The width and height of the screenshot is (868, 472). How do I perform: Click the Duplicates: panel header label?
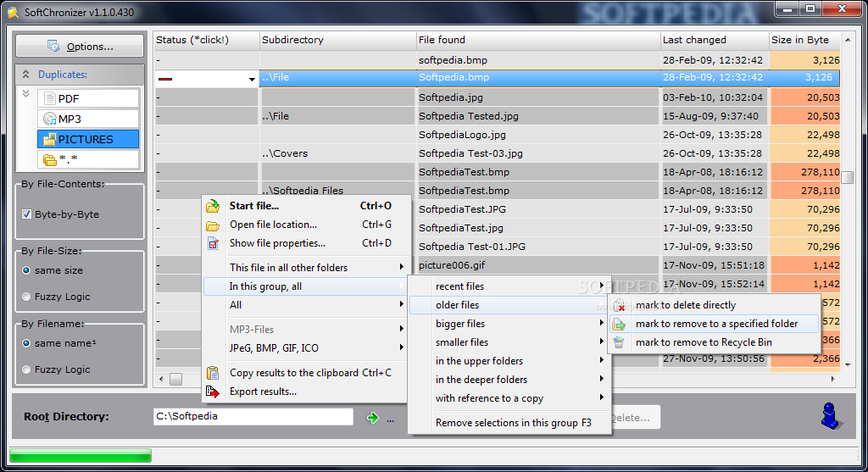[x=63, y=75]
